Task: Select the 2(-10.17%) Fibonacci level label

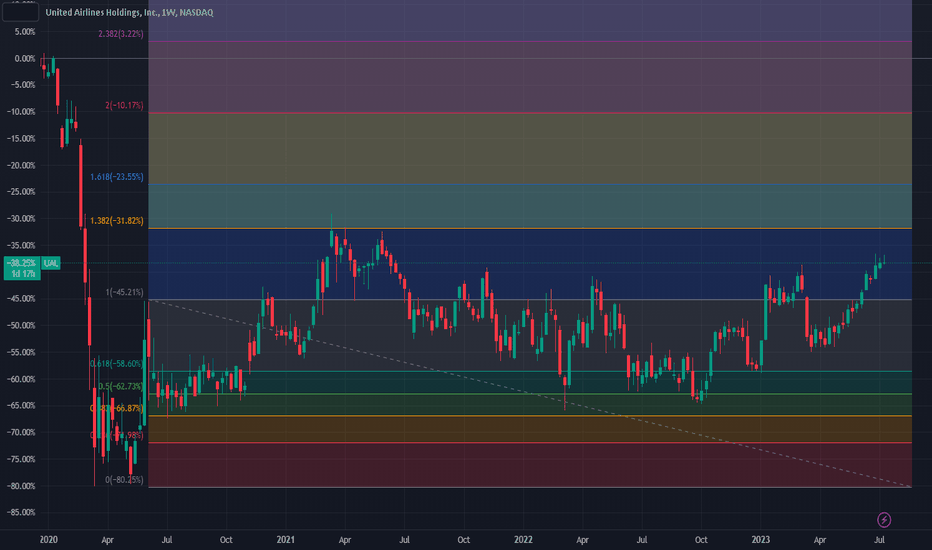Action: coord(124,105)
